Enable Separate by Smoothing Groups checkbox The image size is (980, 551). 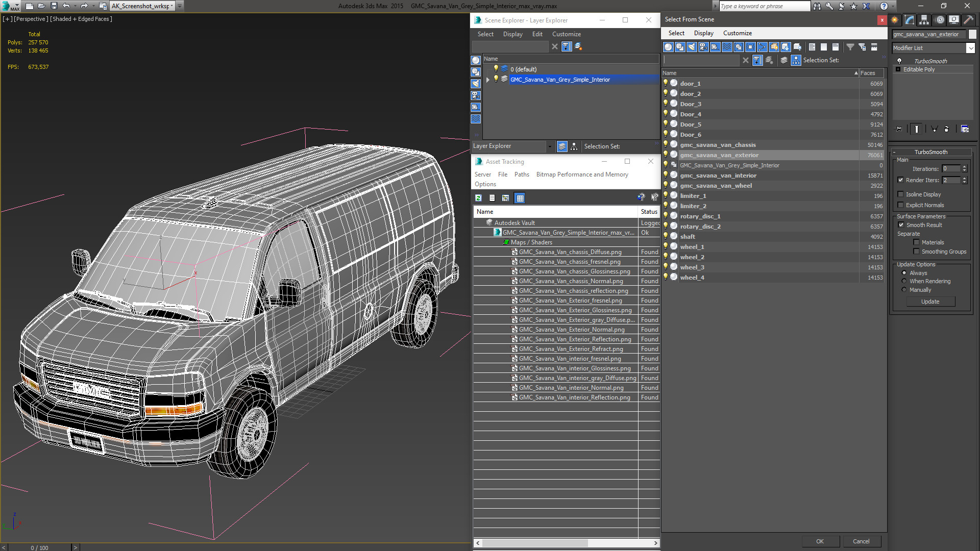pos(917,252)
